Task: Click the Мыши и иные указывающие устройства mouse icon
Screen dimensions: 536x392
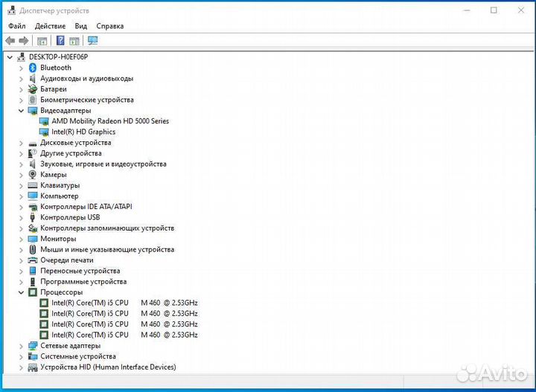Action: 33,249
